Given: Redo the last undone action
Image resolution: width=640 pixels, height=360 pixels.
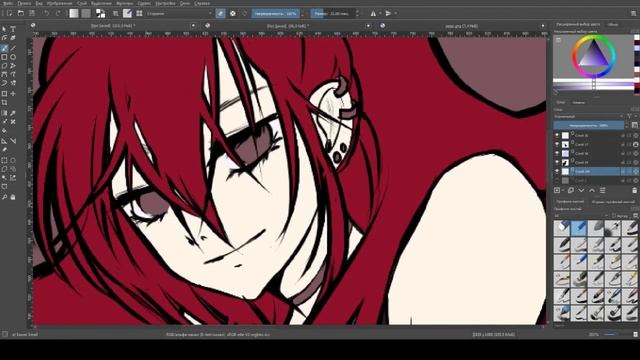Looking at the screenshot, I should tap(58, 13).
